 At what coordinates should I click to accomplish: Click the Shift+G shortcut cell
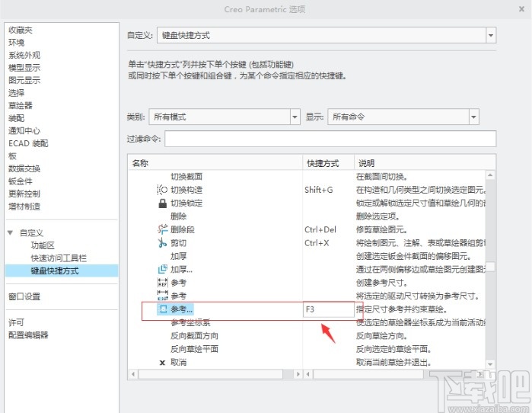click(x=319, y=190)
